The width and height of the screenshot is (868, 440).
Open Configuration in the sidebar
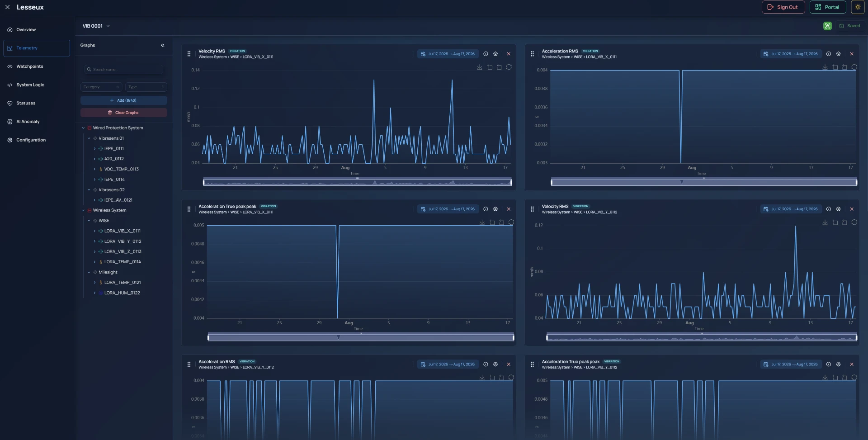37,140
